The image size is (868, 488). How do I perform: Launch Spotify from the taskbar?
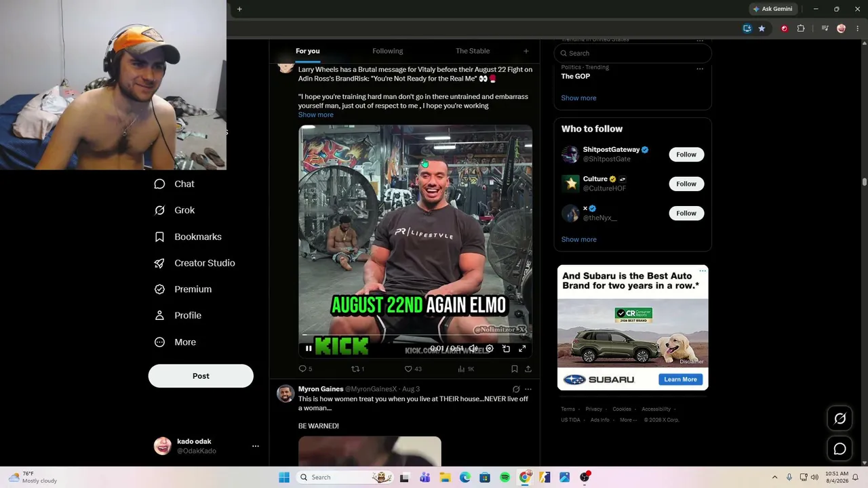505,477
